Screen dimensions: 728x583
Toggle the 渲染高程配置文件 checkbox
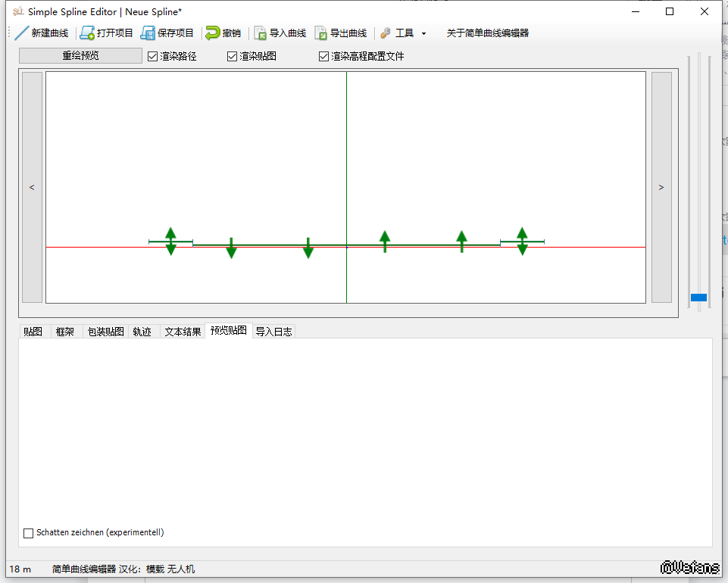(323, 56)
